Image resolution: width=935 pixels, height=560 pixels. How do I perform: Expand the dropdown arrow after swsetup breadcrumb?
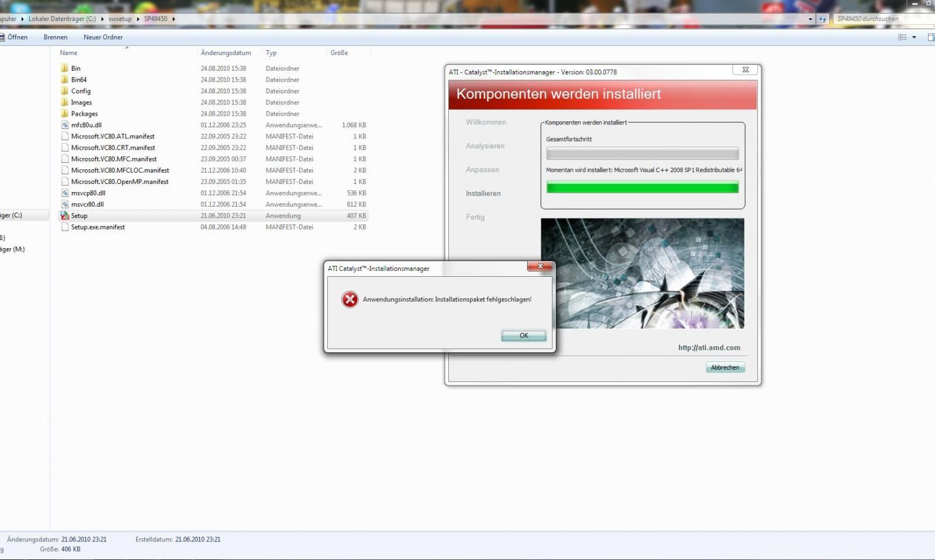[138, 19]
